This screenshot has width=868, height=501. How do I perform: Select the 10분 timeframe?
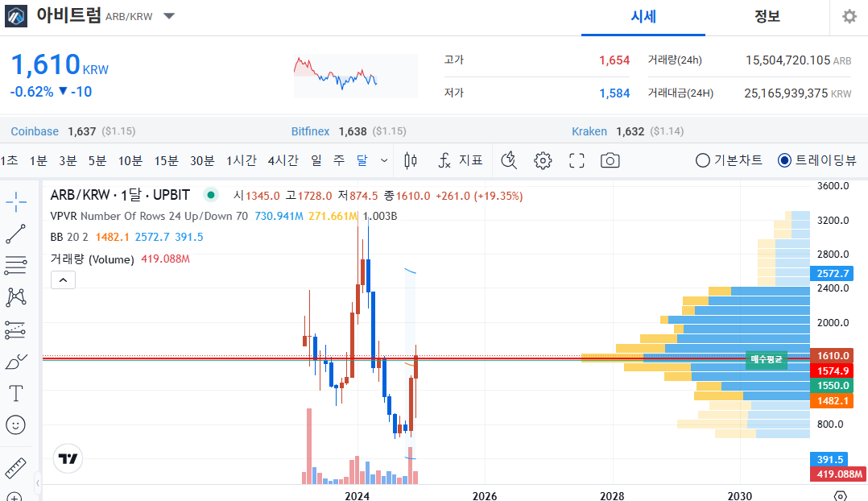pyautogui.click(x=130, y=160)
